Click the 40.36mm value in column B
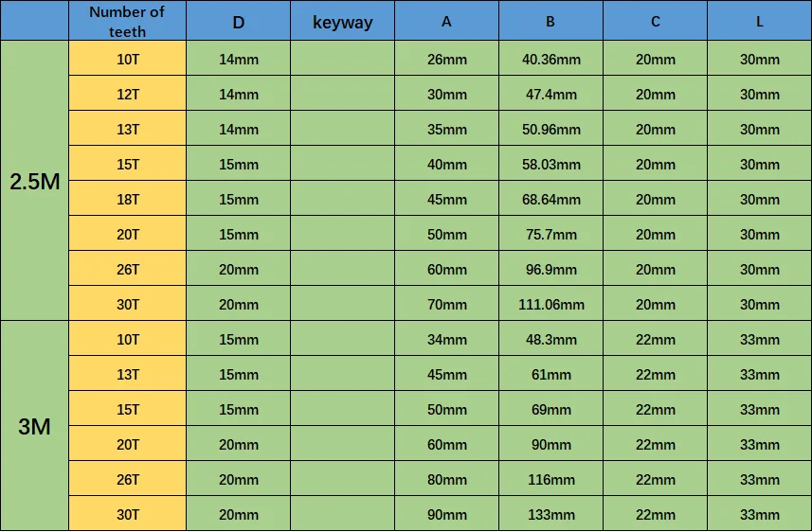Screen dimensions: 812x532 [x=551, y=59]
